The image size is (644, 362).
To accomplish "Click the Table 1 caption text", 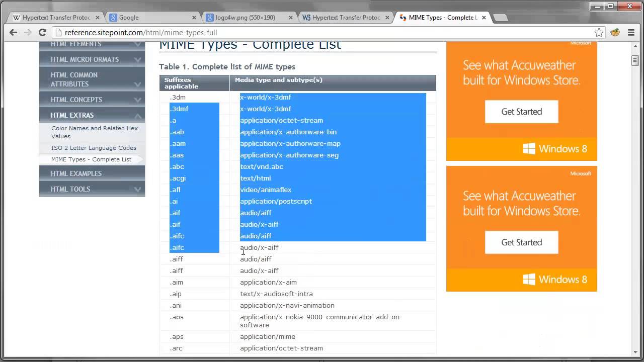I will (x=227, y=66).
